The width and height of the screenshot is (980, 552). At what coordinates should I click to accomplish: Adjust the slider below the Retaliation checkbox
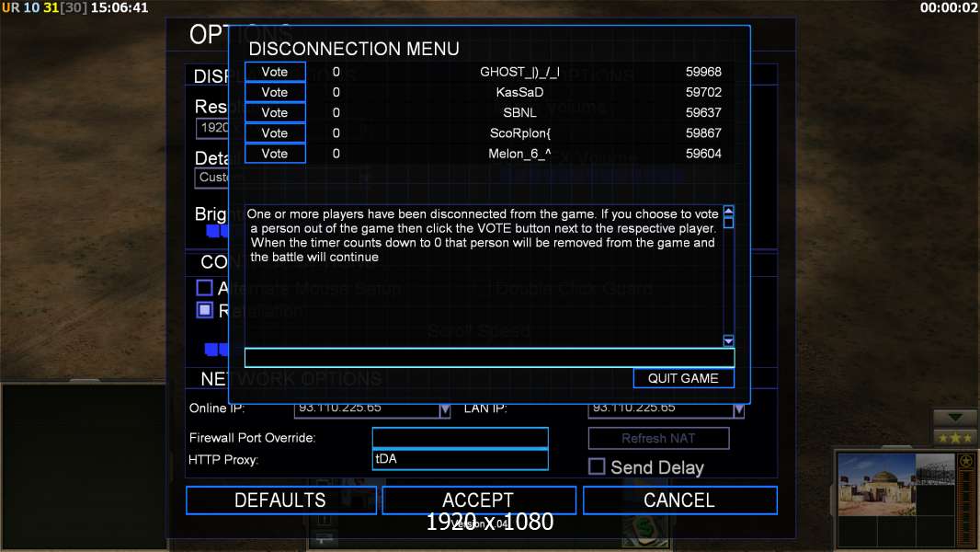coord(216,349)
